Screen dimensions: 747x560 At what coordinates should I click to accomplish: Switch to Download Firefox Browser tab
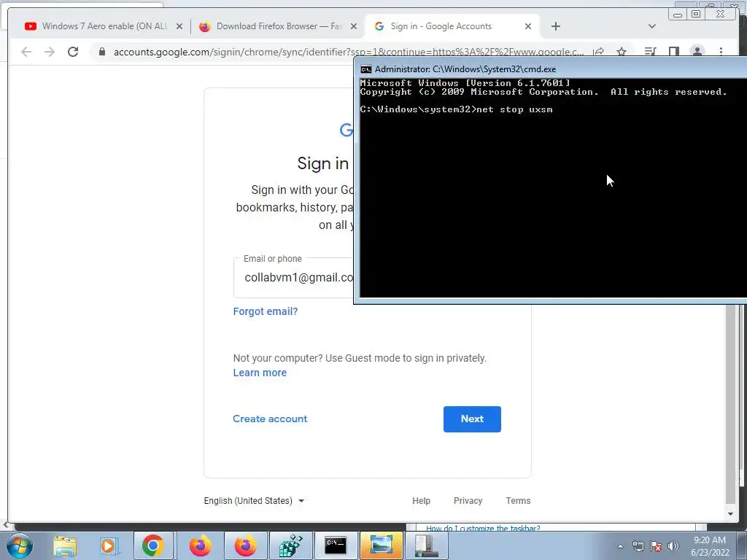[279, 26]
